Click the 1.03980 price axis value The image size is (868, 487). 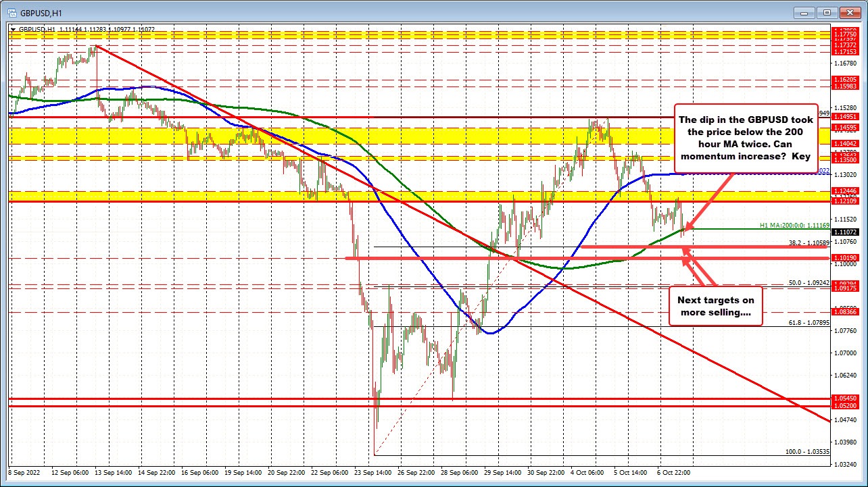[x=845, y=442]
